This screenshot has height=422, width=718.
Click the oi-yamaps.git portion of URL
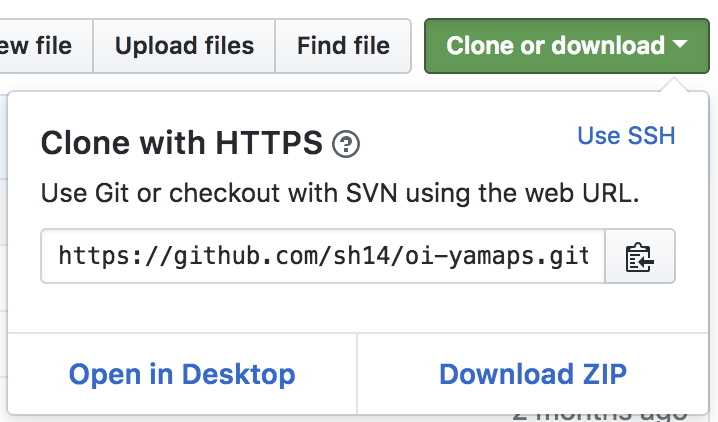pos(497,256)
